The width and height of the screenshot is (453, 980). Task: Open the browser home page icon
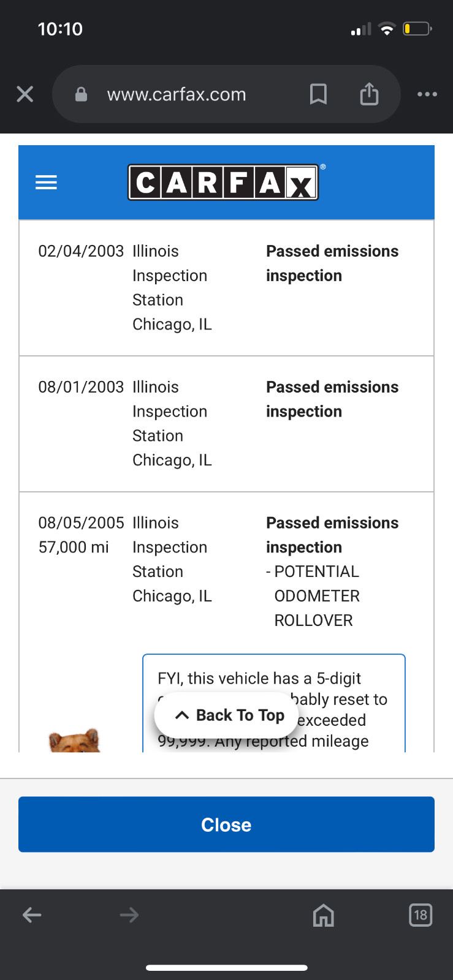point(323,915)
